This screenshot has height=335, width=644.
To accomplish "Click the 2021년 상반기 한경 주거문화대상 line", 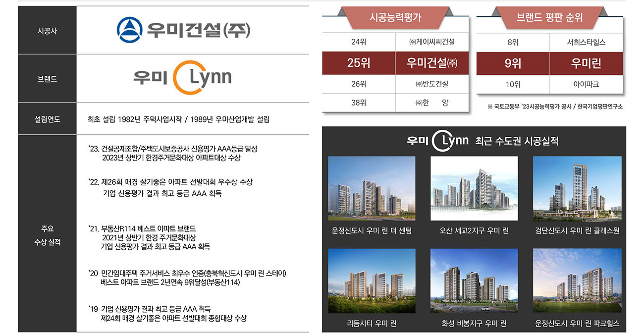I will click(149, 237).
